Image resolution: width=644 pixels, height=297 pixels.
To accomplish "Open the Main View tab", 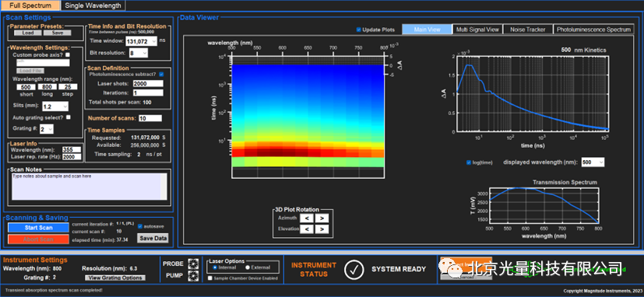I will (x=427, y=30).
